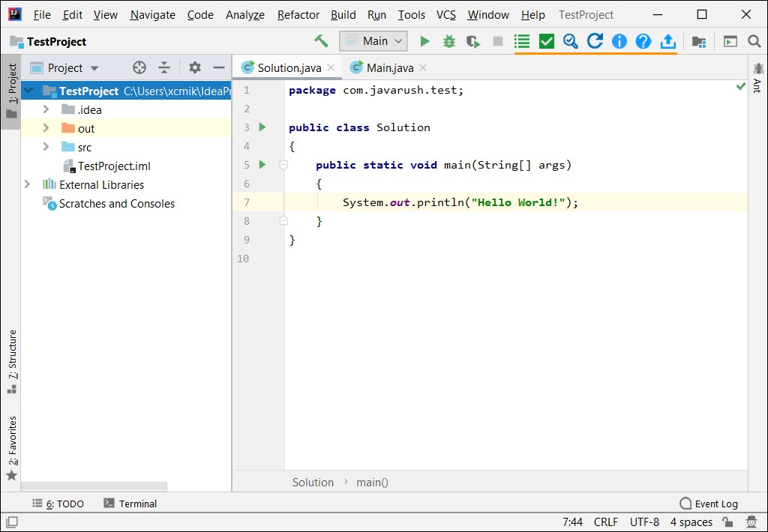This screenshot has width=768, height=532.
Task: Toggle the read-only lock icon in status bar
Action: click(727, 522)
